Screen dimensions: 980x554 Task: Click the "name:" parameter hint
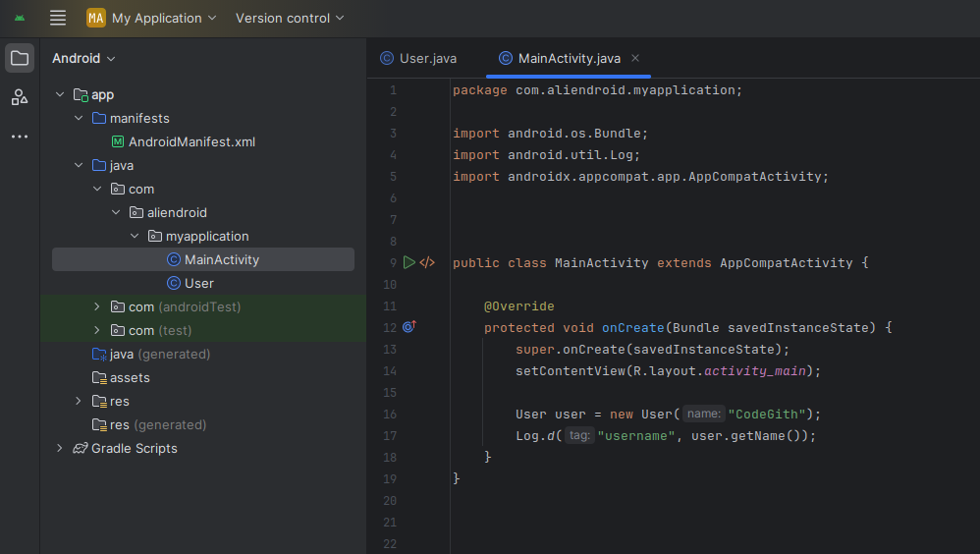[x=704, y=414]
